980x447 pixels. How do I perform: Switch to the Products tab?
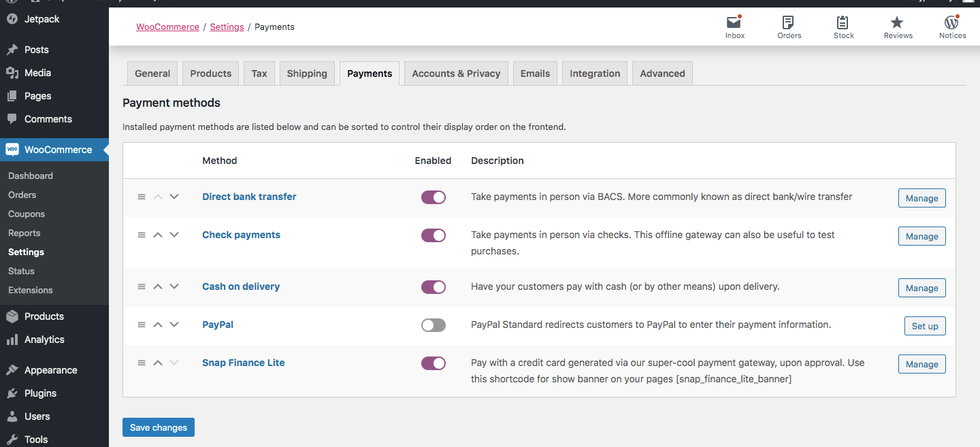211,73
